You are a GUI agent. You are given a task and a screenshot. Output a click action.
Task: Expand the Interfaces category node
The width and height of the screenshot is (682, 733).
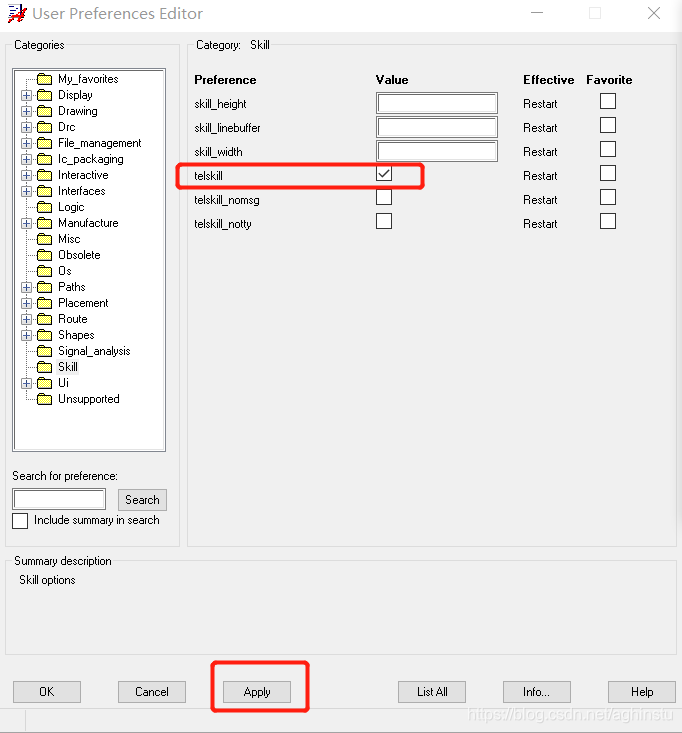tap(27, 191)
